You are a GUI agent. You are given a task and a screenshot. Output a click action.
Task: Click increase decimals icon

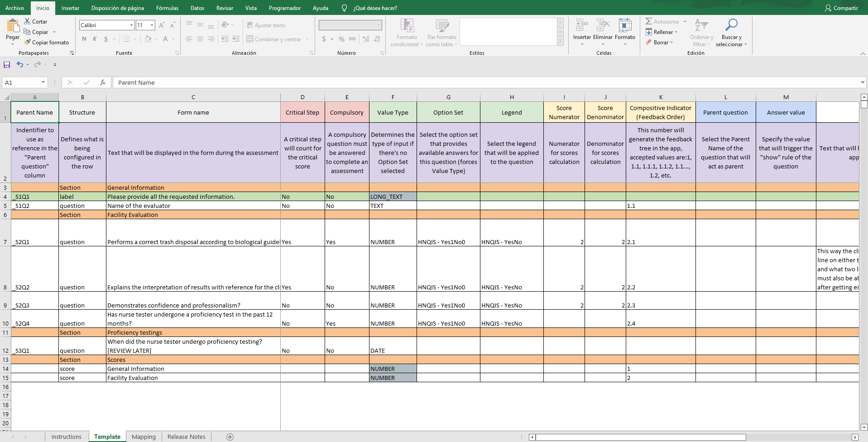point(366,39)
